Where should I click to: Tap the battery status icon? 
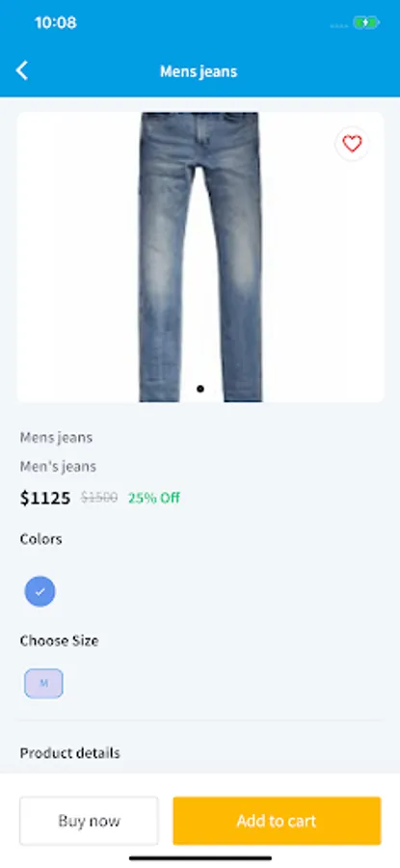[x=366, y=23]
